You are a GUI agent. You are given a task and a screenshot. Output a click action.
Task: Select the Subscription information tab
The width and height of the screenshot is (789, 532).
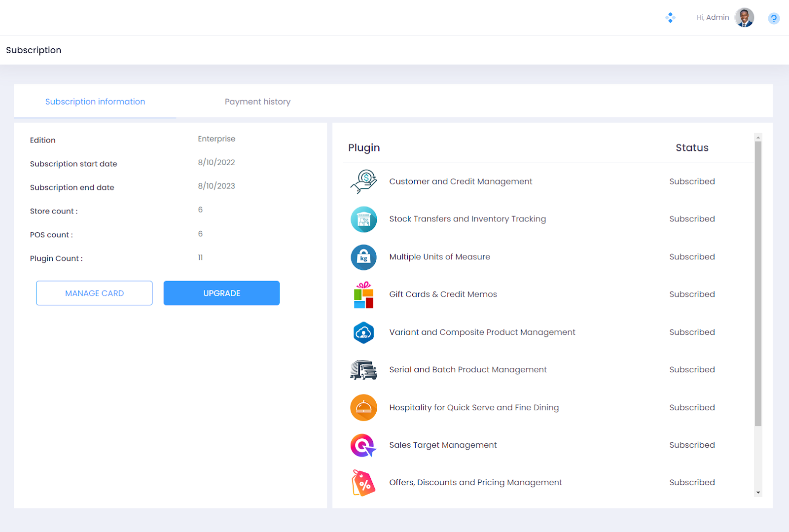[95, 102]
